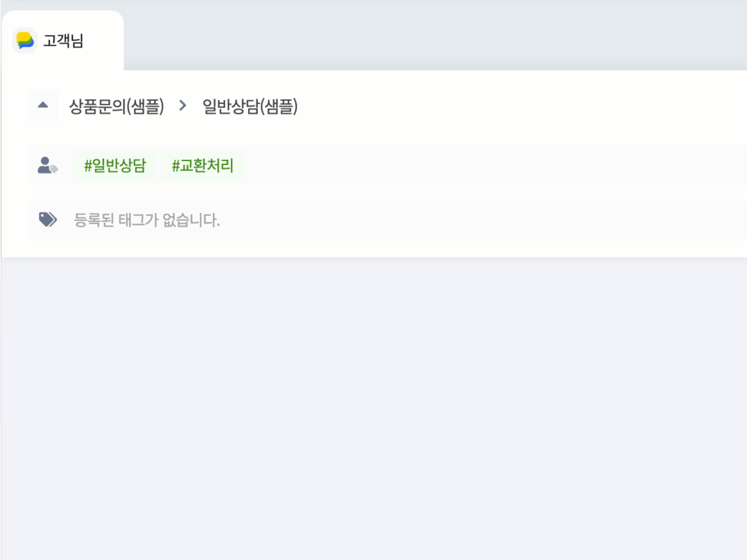
Task: Click the hash symbol of #교환처리
Action: click(x=175, y=166)
